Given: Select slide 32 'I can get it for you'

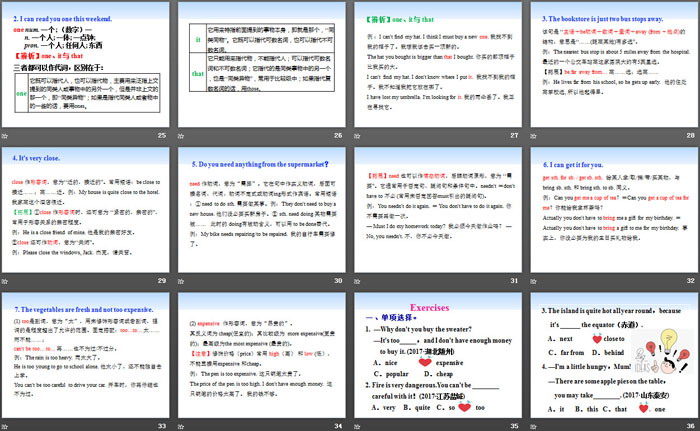Looking at the screenshot, I should [614, 210].
